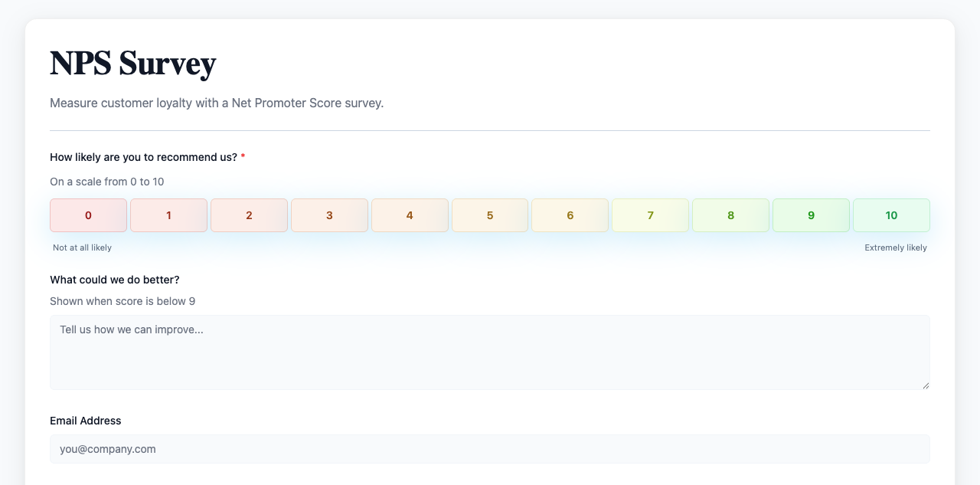Select score 3 on the rating scale
This screenshot has height=485, width=980.
coord(329,215)
